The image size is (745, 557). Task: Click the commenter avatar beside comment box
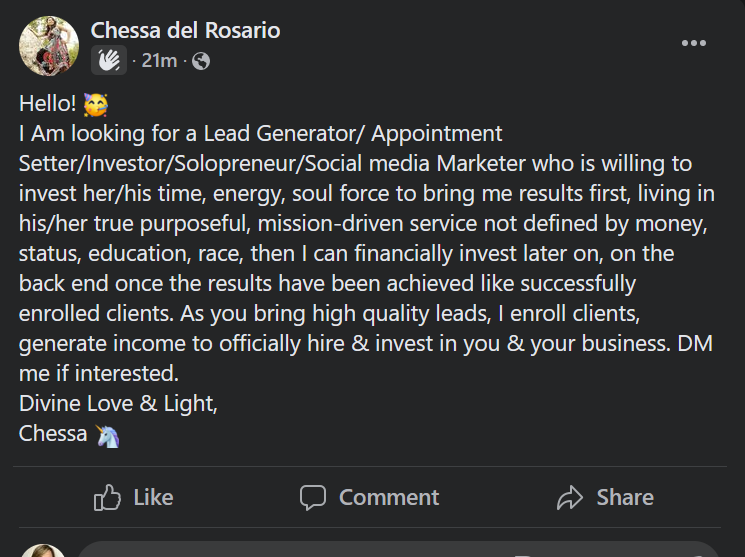point(43,550)
